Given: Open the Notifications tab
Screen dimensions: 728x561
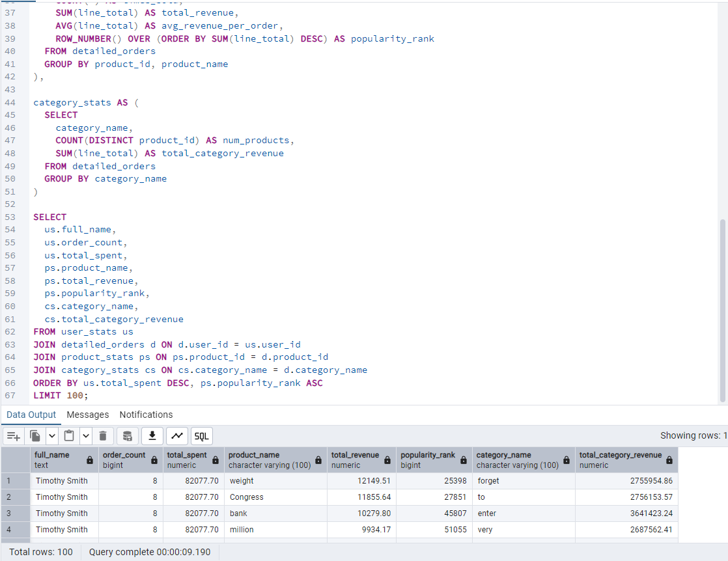Looking at the screenshot, I should click(146, 415).
